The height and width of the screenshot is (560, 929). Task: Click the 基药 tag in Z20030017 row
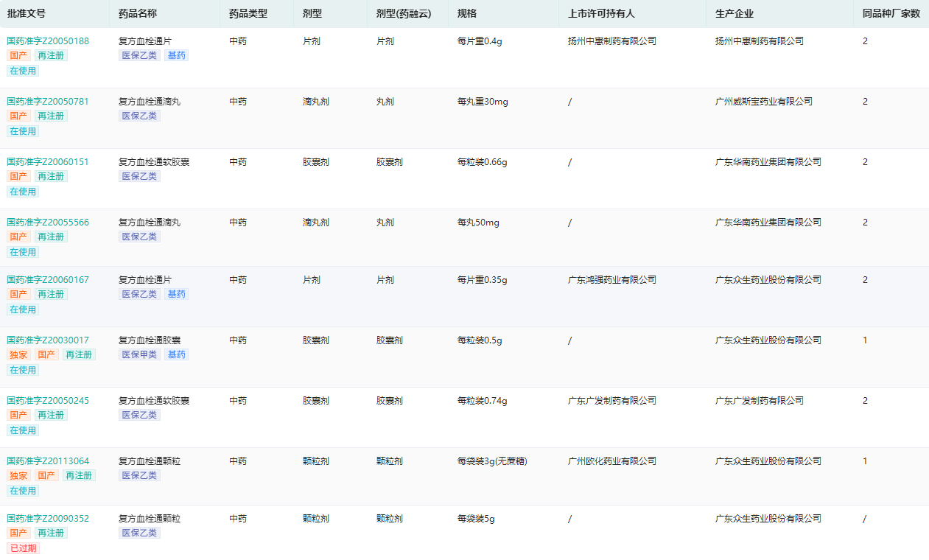176,354
